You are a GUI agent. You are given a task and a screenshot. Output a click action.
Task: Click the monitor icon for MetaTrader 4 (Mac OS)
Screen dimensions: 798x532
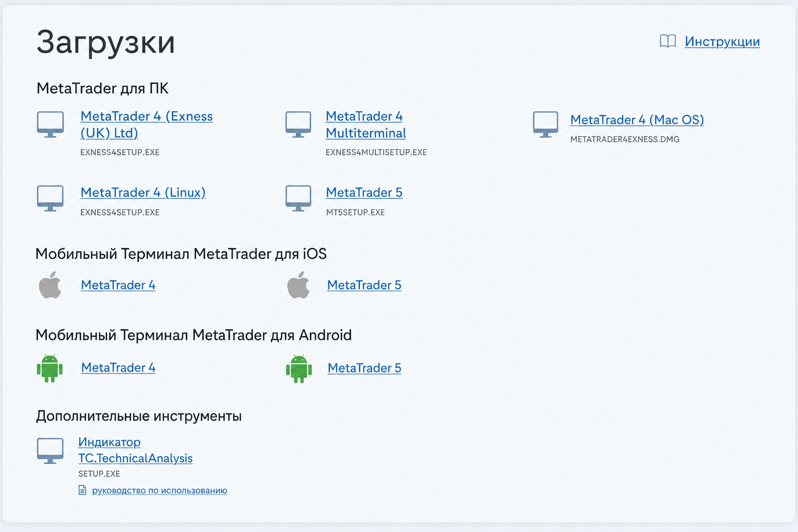(x=546, y=125)
